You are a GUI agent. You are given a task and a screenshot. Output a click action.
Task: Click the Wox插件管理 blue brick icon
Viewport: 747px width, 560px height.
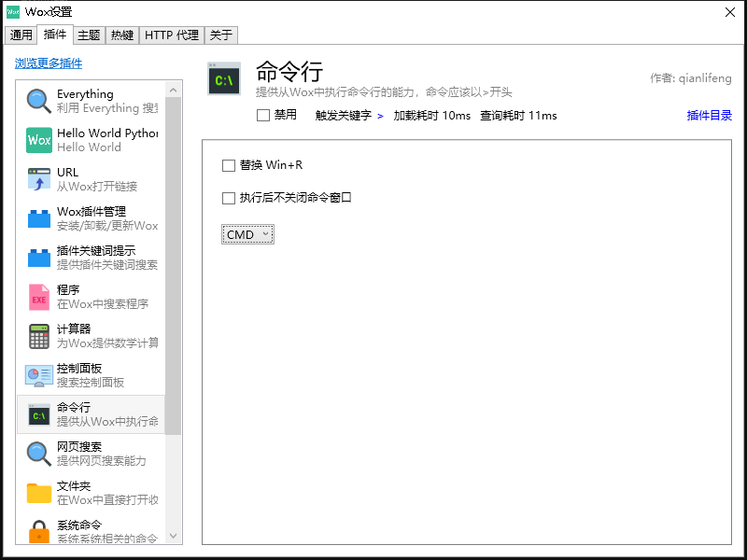pyautogui.click(x=38, y=218)
